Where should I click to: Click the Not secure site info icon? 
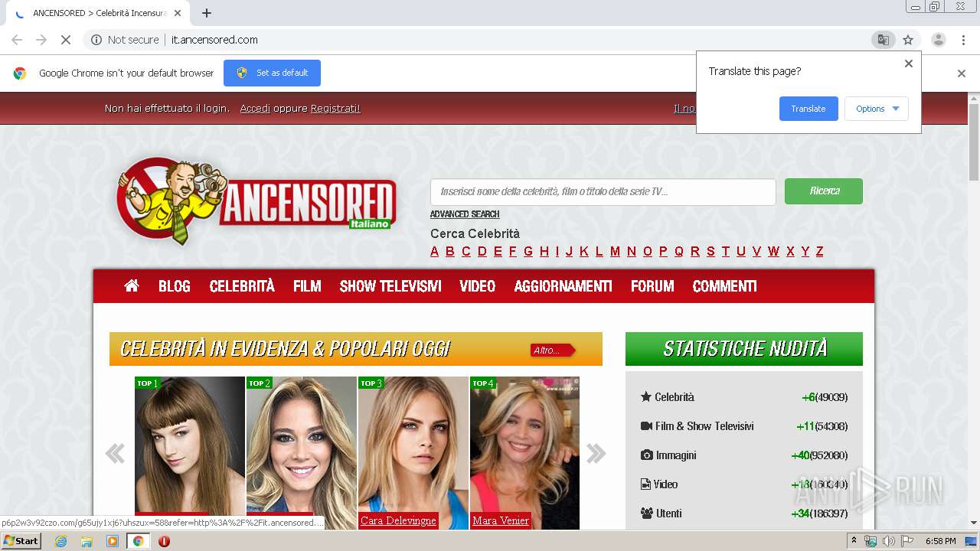point(96,40)
